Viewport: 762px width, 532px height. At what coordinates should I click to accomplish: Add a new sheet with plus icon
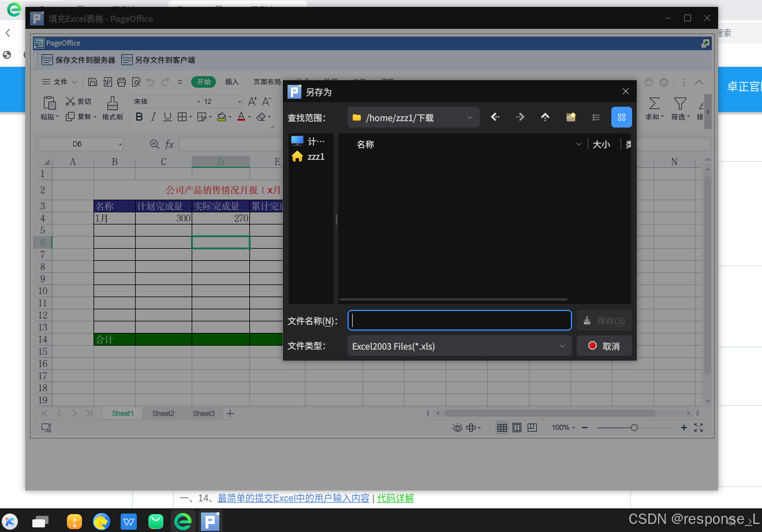click(230, 413)
